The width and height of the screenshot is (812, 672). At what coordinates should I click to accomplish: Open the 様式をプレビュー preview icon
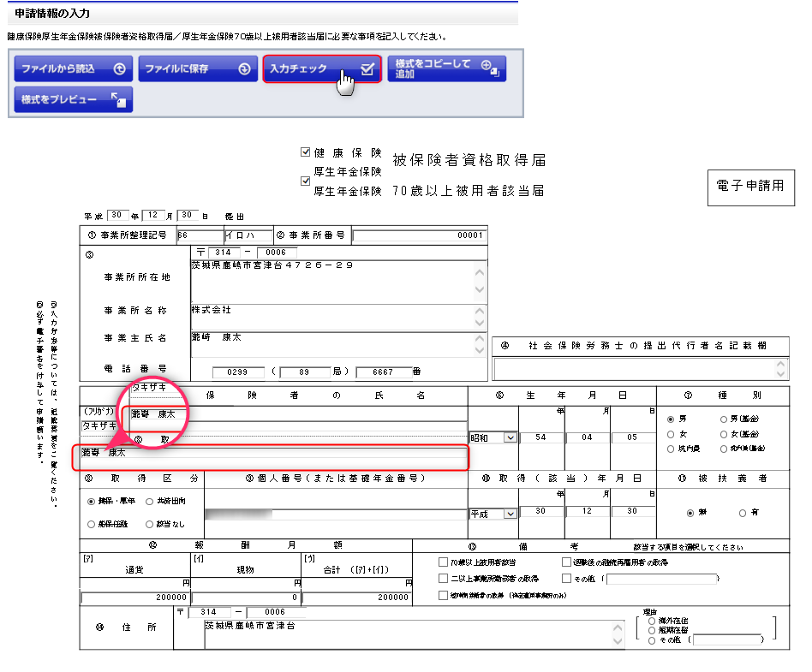pos(119,100)
